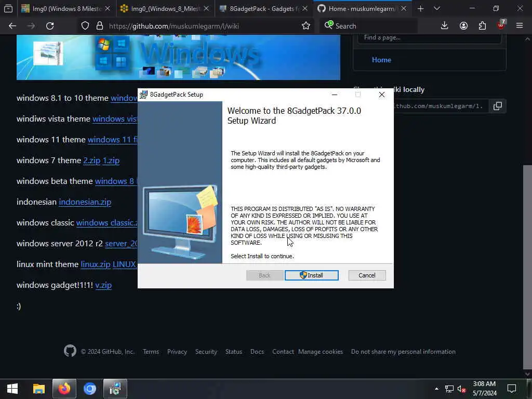Close the 8GadgetPack - Gadgets tab
Image resolution: width=532 pixels, height=399 pixels.
[304, 9]
